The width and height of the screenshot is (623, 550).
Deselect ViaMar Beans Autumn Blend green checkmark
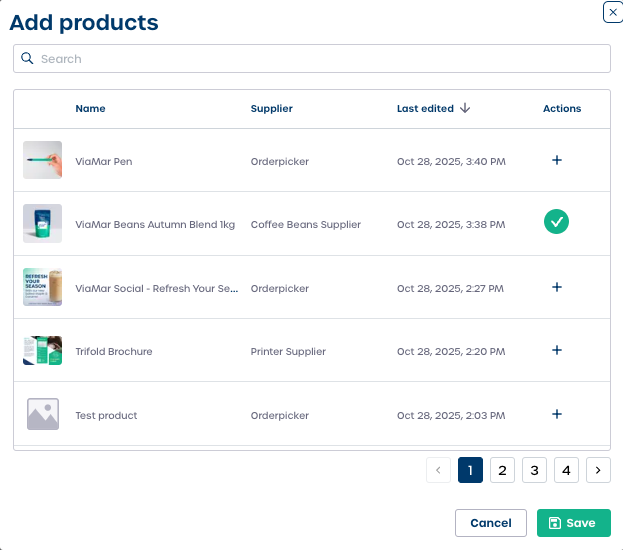click(557, 223)
